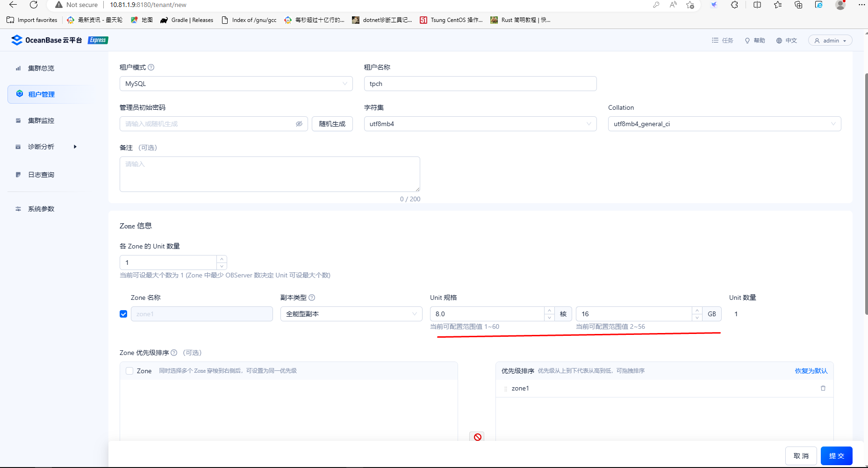Open Import favorites bookmark
Screen dimensions: 868x468
32,20
